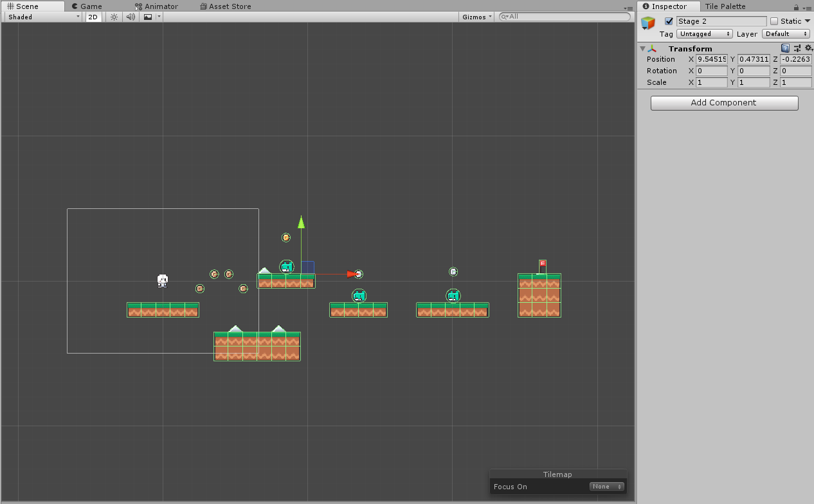
Task: Click the Scale Y field
Action: (754, 82)
